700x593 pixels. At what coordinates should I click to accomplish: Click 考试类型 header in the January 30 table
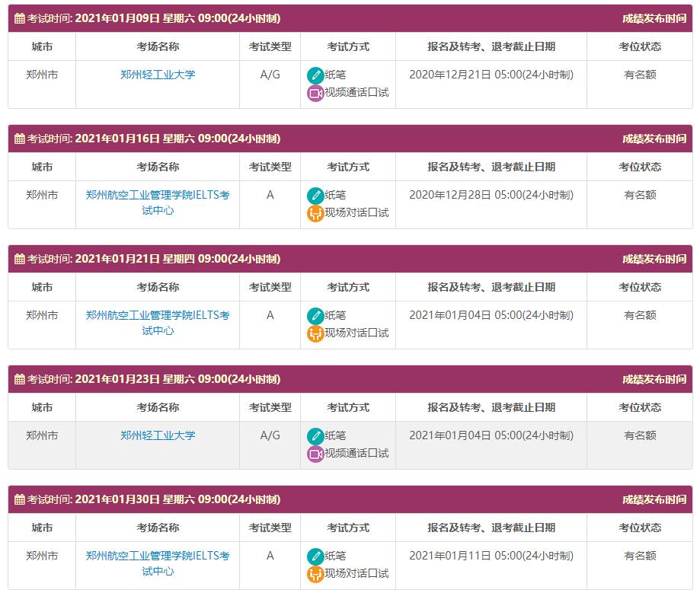270,528
